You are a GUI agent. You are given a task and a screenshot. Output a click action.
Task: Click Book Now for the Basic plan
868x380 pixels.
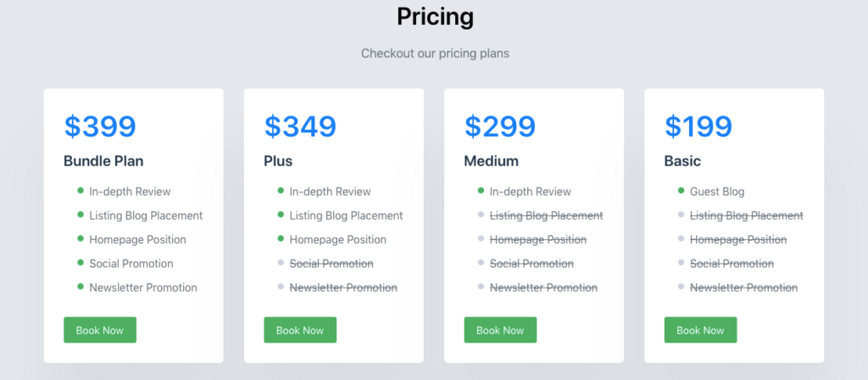(x=700, y=330)
